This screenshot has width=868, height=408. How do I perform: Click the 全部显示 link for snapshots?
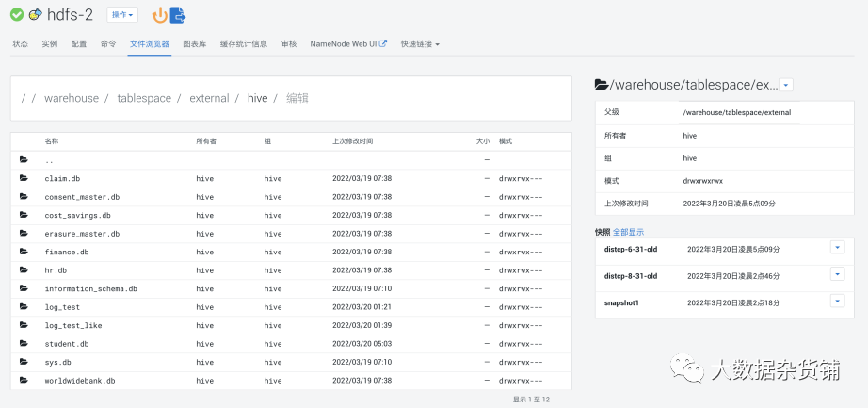628,232
